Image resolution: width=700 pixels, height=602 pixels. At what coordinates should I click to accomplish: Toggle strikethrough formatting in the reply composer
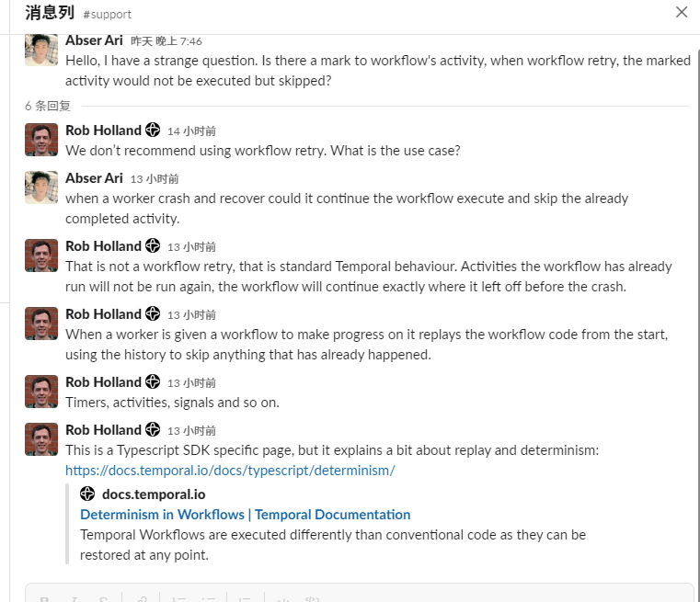tap(104, 599)
